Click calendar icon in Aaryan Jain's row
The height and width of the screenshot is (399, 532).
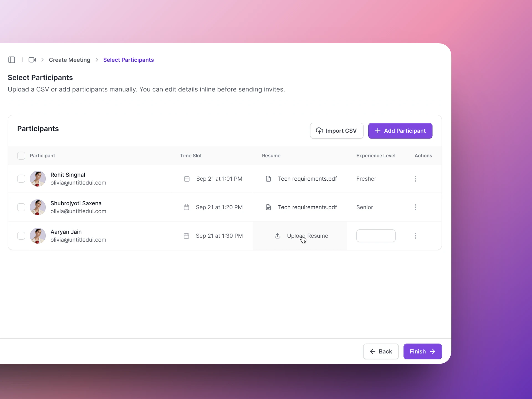click(x=186, y=236)
